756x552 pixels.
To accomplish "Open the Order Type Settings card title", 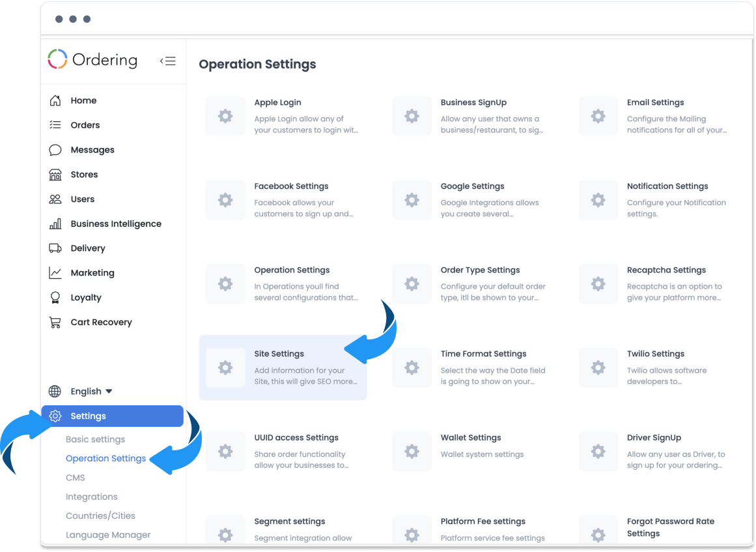I will 480,270.
